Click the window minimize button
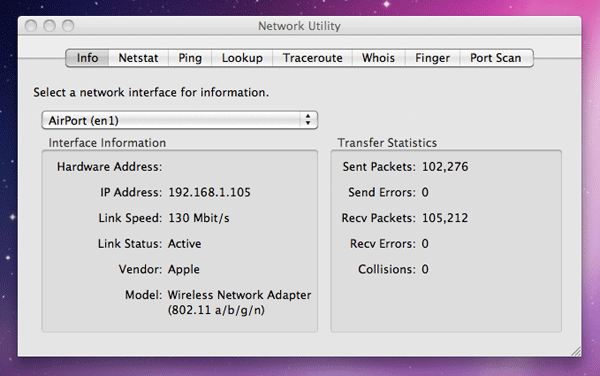The height and width of the screenshot is (376, 600). point(49,26)
